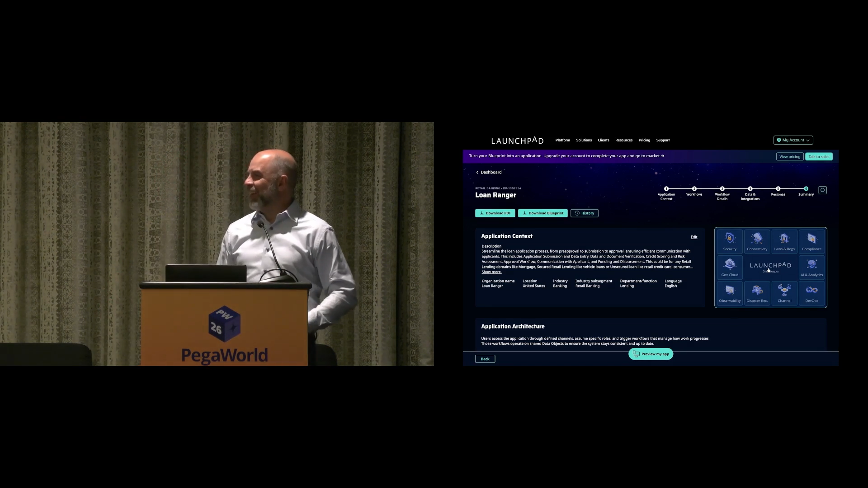This screenshot has height=488, width=868.
Task: Click the upgrade account banner text
Action: coord(566,156)
